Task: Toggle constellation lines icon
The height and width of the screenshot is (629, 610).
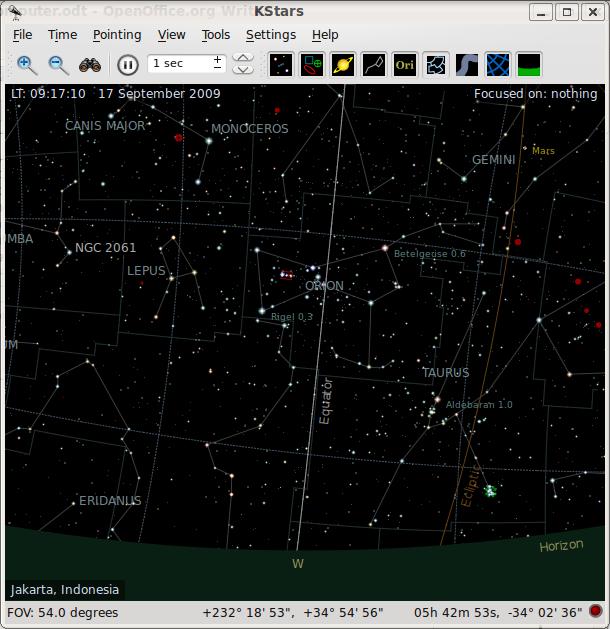Action: (x=374, y=65)
